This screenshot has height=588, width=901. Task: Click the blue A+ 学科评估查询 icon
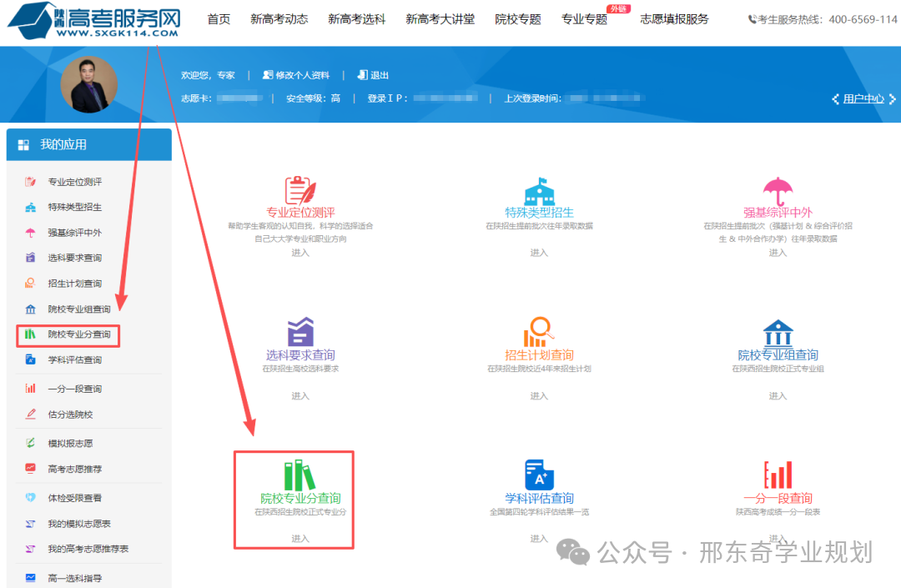(x=539, y=475)
